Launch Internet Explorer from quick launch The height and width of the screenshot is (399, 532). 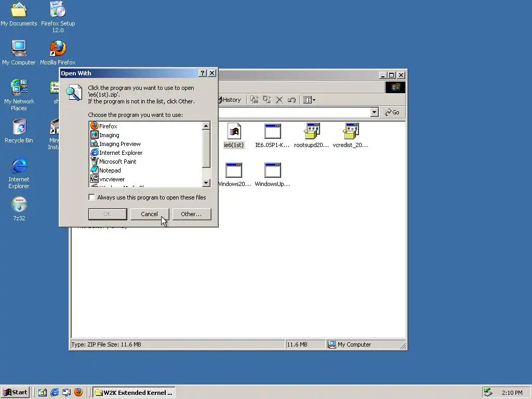click(55, 392)
